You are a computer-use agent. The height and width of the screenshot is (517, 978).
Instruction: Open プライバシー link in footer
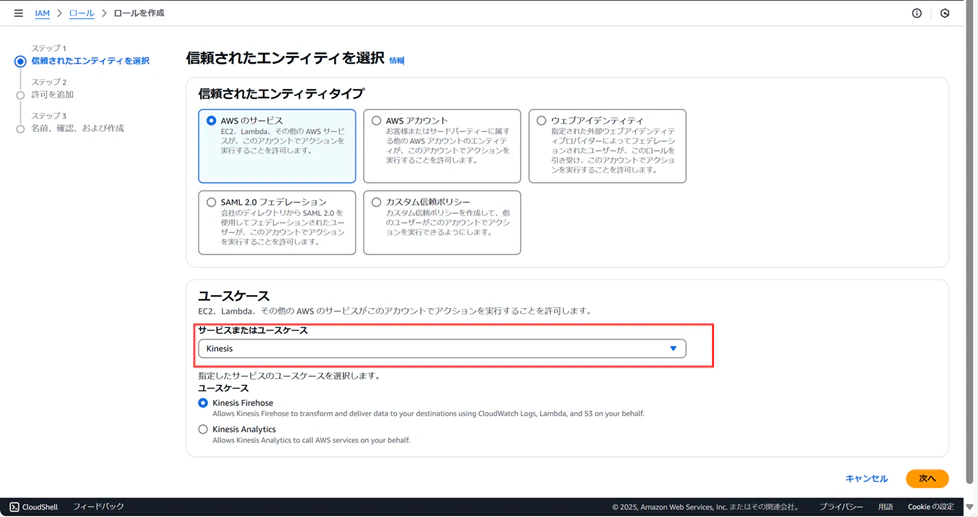(841, 507)
